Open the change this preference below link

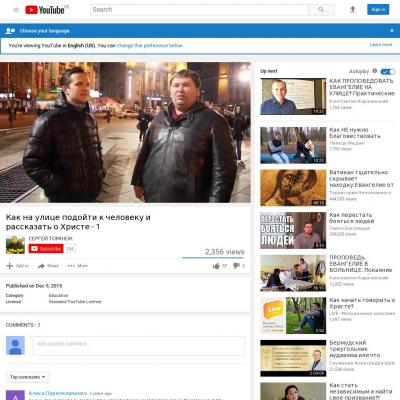point(150,46)
